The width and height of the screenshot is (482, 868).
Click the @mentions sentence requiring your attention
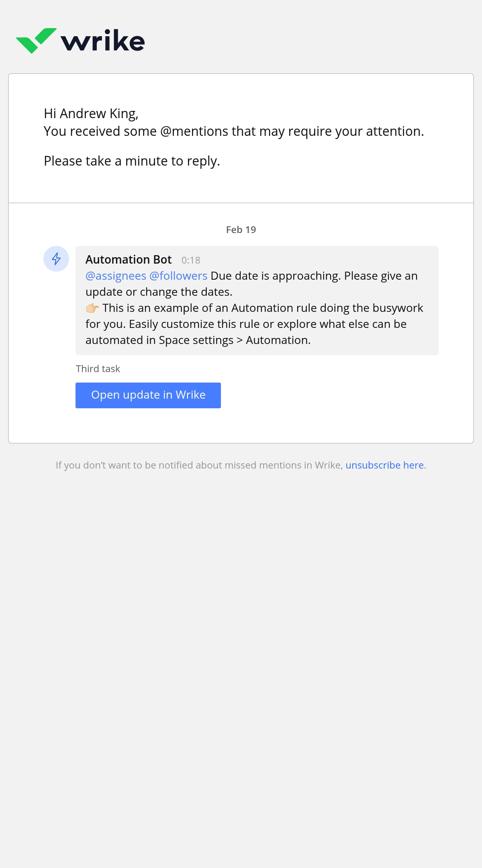click(234, 131)
